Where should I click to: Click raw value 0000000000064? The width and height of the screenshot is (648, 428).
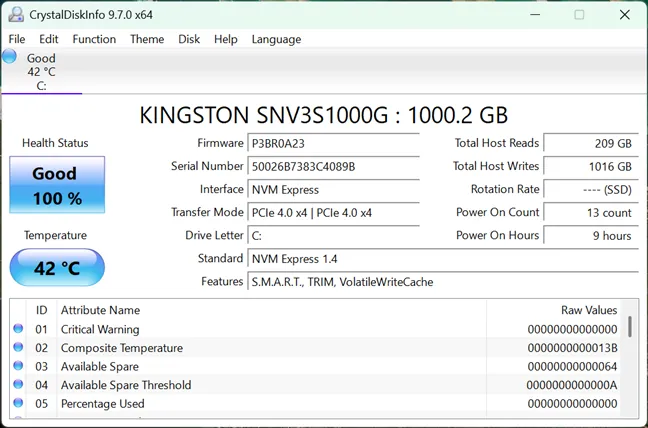(572, 366)
